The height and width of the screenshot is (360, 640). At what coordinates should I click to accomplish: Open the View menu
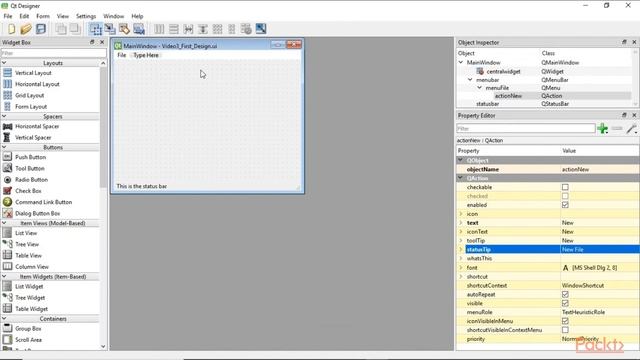click(62, 16)
